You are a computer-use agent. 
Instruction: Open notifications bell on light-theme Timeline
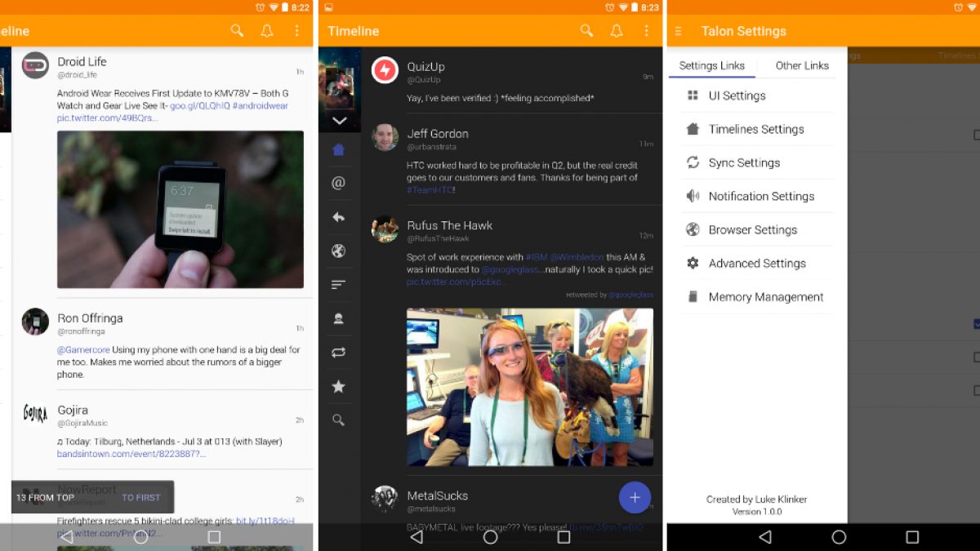(x=267, y=31)
